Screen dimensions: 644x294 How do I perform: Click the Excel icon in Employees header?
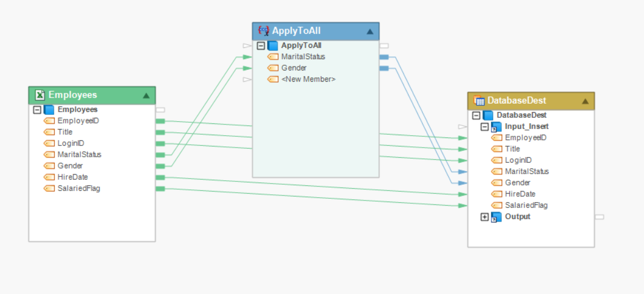point(40,95)
